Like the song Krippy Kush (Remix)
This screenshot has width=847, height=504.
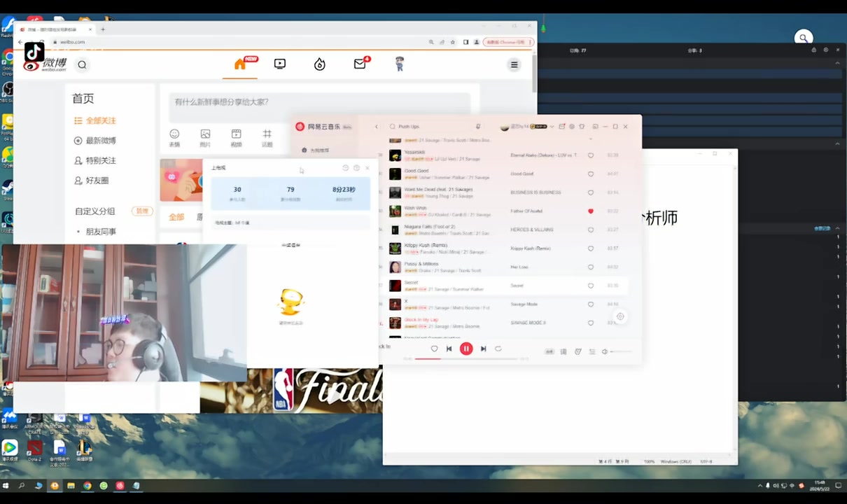click(x=591, y=248)
